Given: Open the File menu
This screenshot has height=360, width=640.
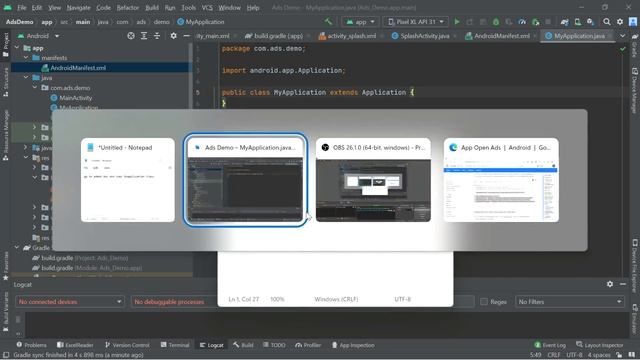Looking at the screenshot, I should click(x=22, y=7).
